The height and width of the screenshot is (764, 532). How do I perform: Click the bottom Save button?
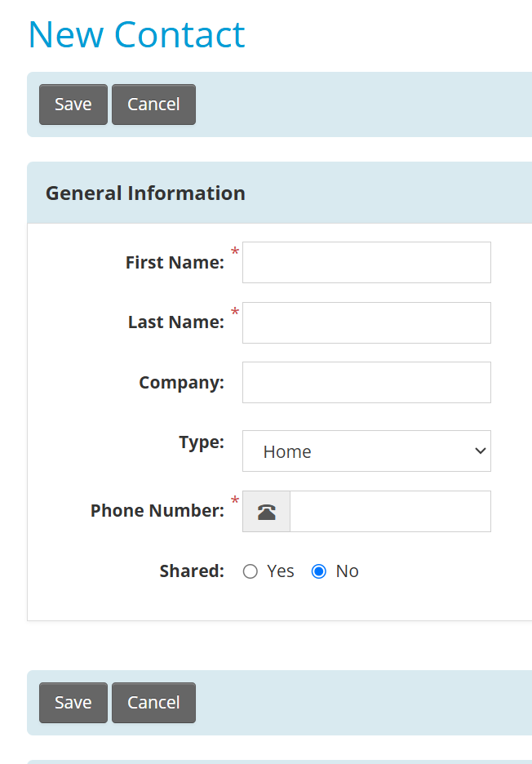point(73,703)
